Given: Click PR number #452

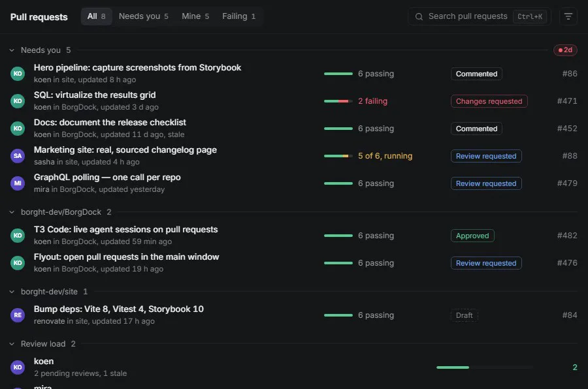Looking at the screenshot, I should (x=567, y=129).
